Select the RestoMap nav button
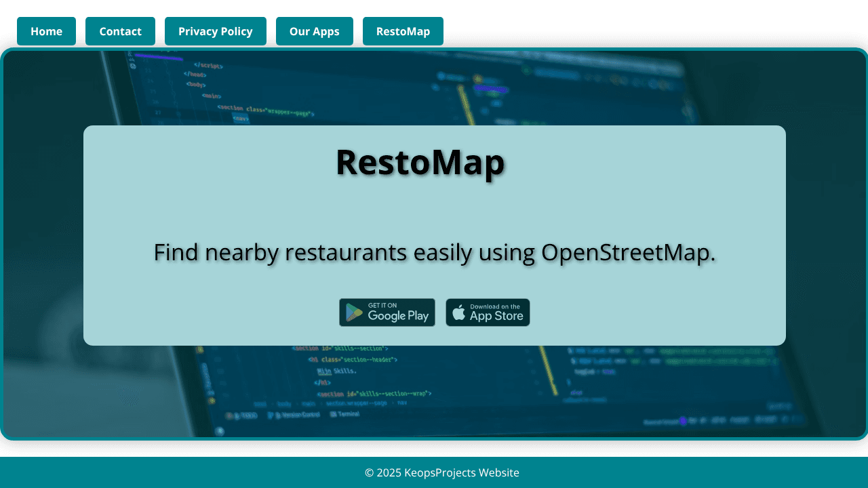Viewport: 868px width, 488px height. pyautogui.click(x=403, y=31)
